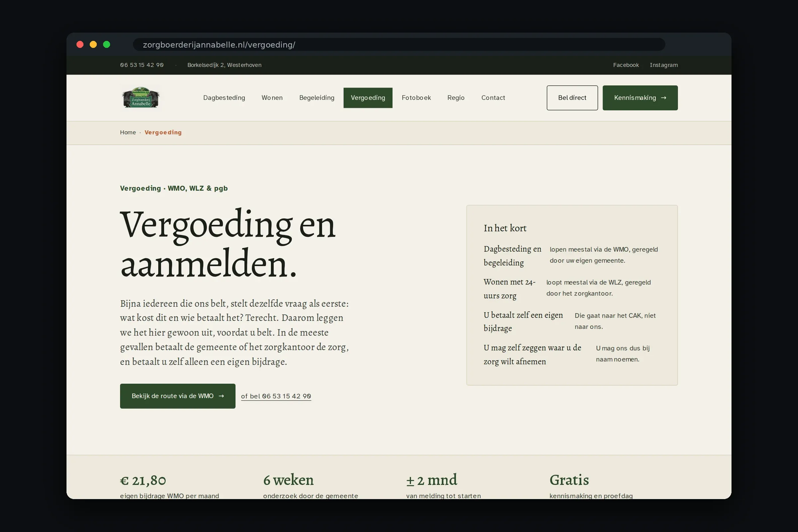
Task: Open the Contact page
Action: [x=493, y=98]
